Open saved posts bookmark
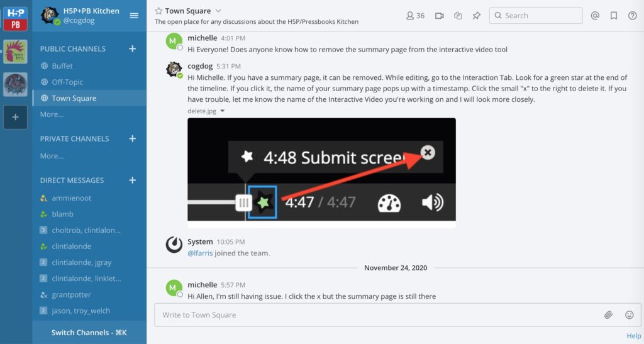 [614, 16]
